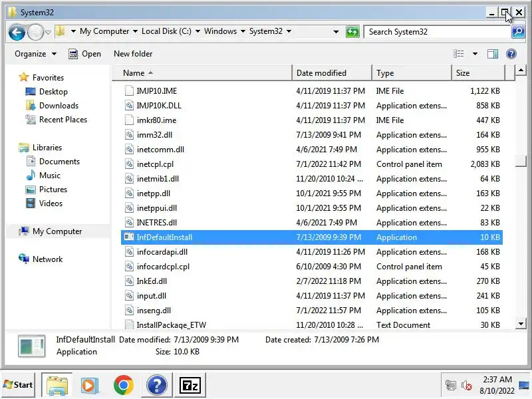532x399 pixels.
Task: Expand the dropdown arrow after System32 breadcrumb
Action: [289, 31]
